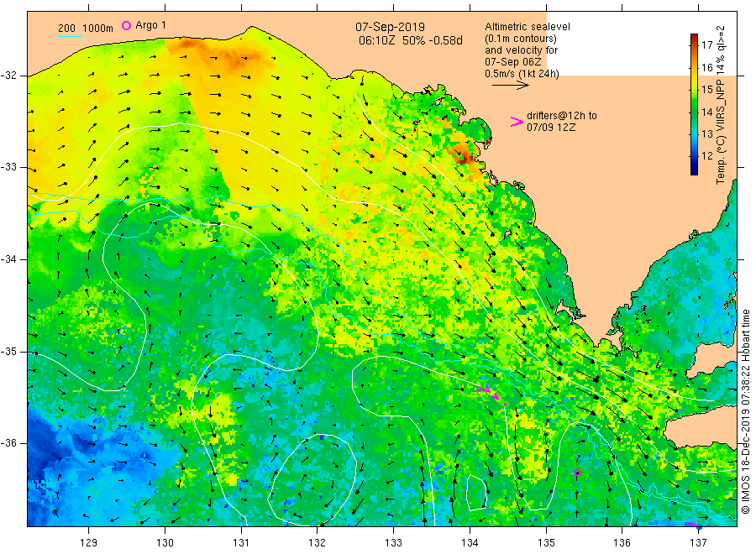Click latitude axis label -33
756x554 pixels.
[8, 168]
